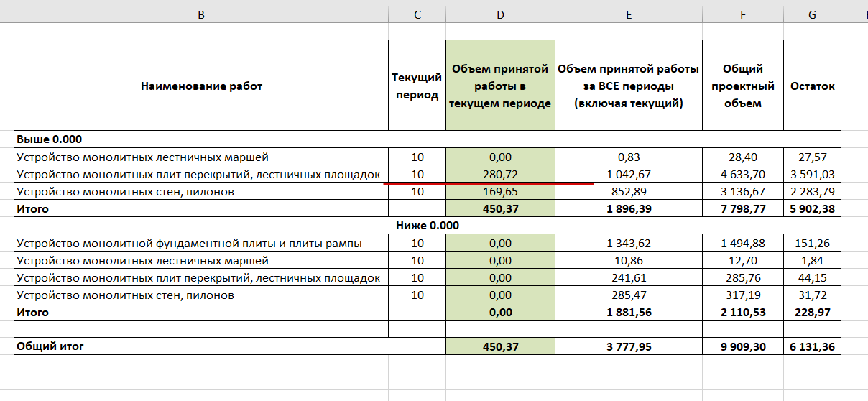Select column E header

(x=629, y=14)
